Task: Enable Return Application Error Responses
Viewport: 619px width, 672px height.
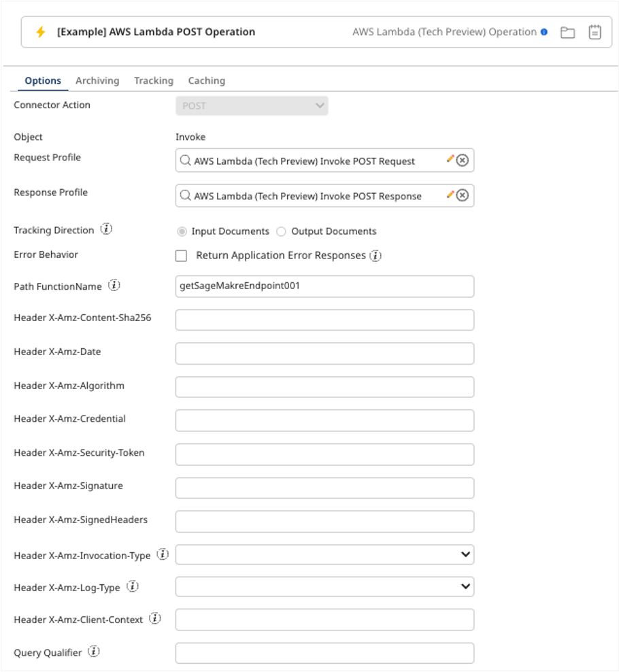Action: (182, 255)
